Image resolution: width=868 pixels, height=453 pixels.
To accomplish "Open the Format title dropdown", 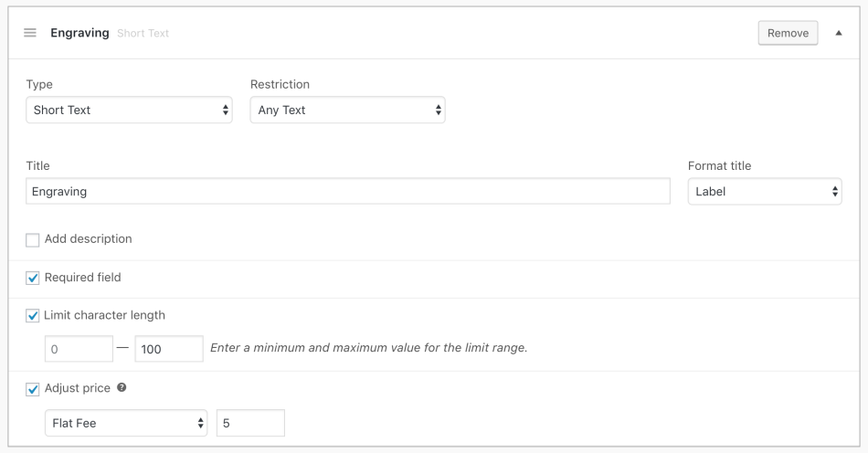I will (764, 192).
